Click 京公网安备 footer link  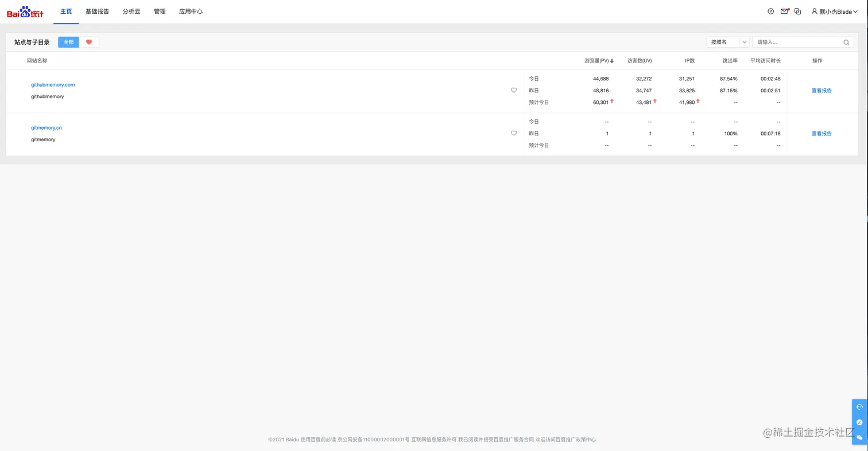point(374,440)
